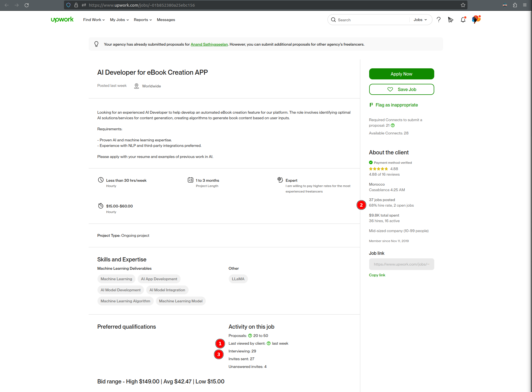Open the browser hamburger menu
The image size is (532, 392).
[525, 5]
